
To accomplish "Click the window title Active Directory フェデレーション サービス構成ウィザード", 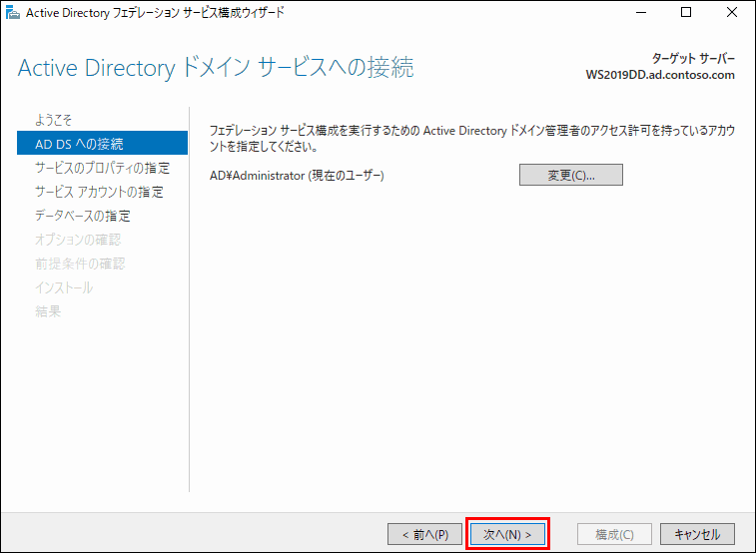I will [155, 13].
